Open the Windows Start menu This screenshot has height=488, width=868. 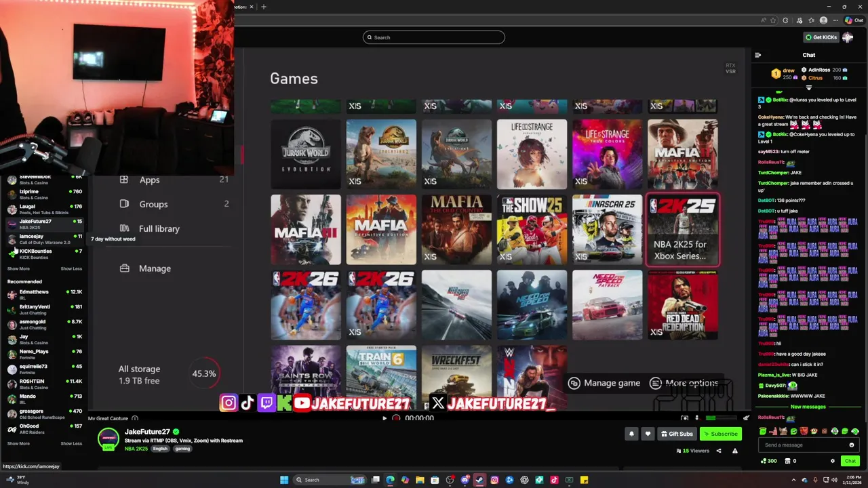pos(284,480)
